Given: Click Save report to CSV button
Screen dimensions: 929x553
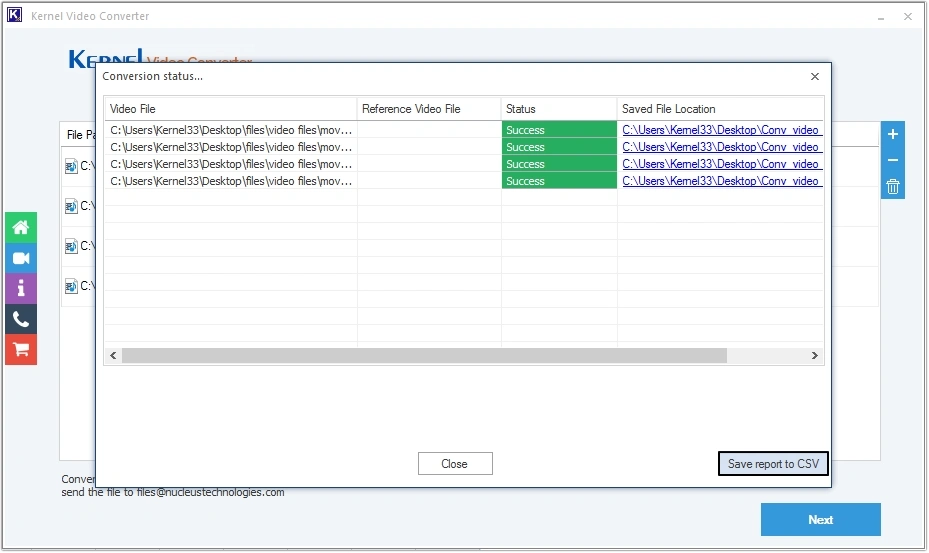Looking at the screenshot, I should click(773, 464).
